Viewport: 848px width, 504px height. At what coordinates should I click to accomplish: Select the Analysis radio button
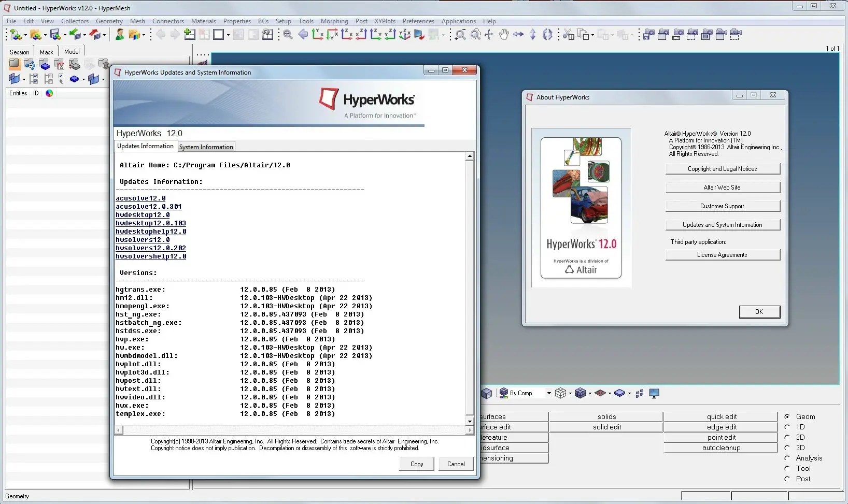tap(787, 458)
